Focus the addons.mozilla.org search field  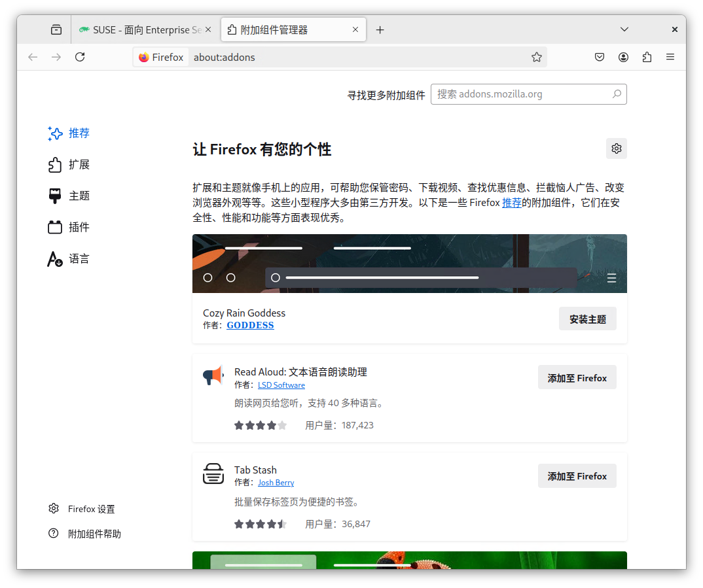[x=529, y=94]
